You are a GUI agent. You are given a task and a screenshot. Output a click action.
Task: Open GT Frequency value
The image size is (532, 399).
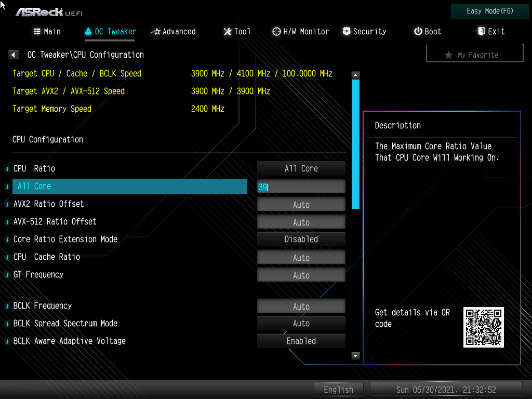click(x=301, y=275)
